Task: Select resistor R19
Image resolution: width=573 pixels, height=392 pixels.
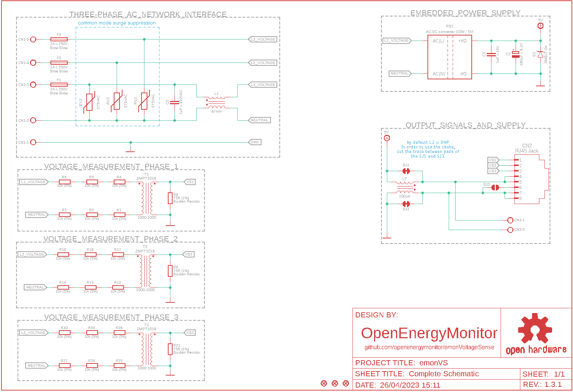Action: (x=63, y=254)
